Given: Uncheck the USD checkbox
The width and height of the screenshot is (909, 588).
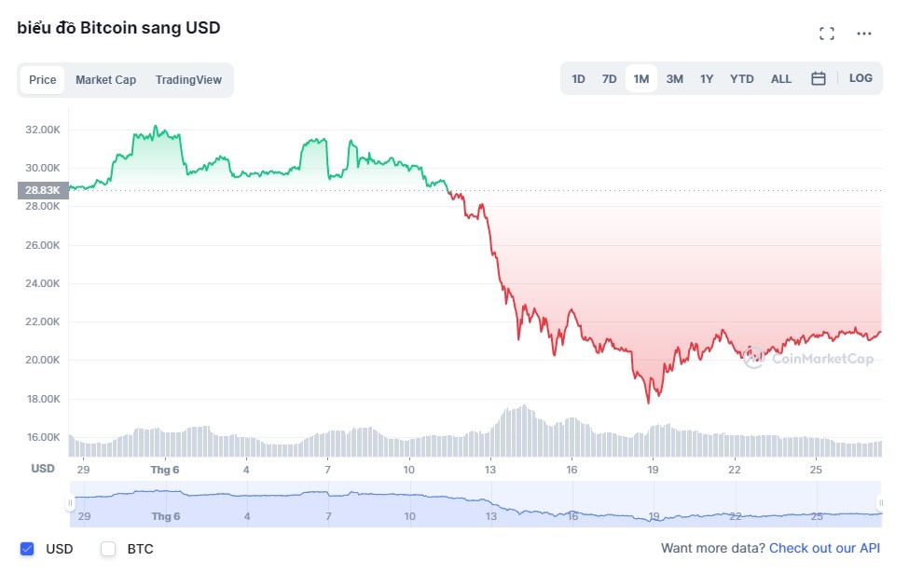Looking at the screenshot, I should [x=27, y=549].
